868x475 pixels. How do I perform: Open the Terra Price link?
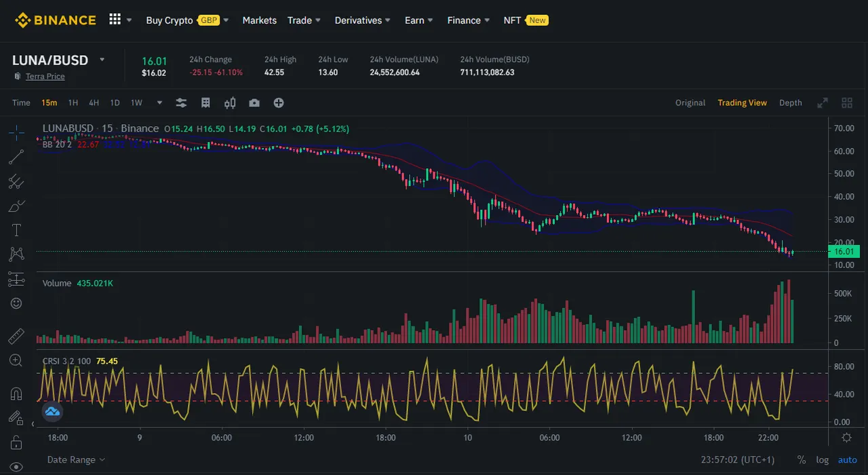tap(45, 77)
